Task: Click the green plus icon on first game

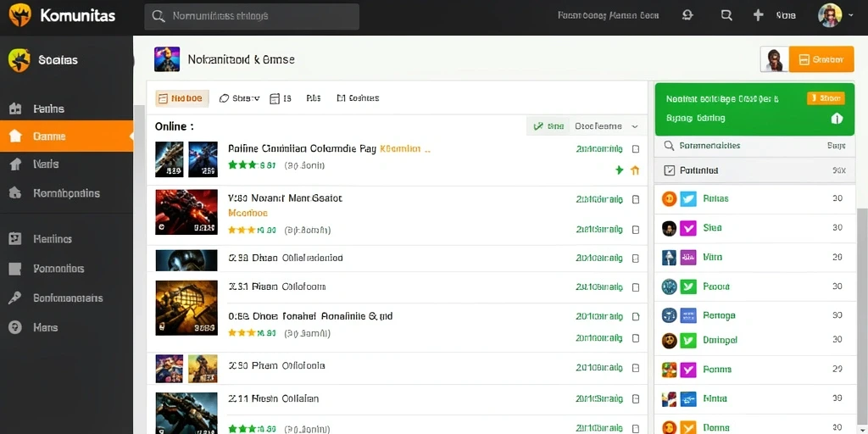Action: click(x=620, y=170)
